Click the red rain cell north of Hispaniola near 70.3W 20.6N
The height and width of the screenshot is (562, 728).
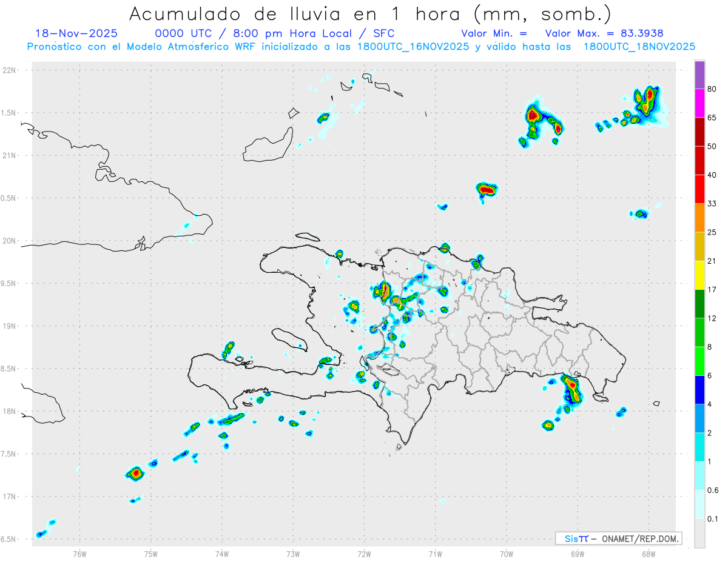click(487, 190)
